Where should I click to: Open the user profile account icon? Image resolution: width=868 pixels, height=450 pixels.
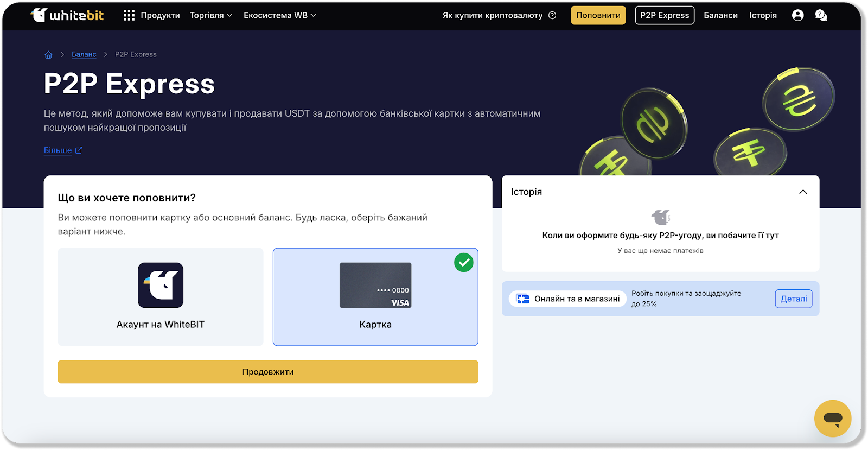pyautogui.click(x=797, y=15)
